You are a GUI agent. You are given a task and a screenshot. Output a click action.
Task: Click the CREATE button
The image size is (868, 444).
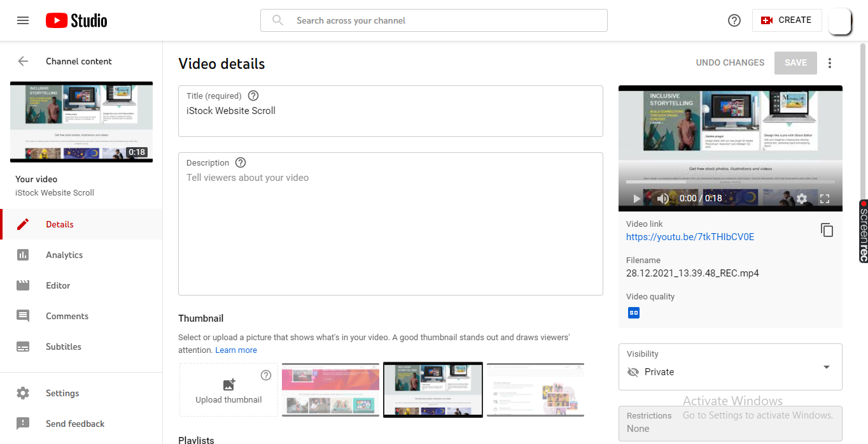pos(787,20)
